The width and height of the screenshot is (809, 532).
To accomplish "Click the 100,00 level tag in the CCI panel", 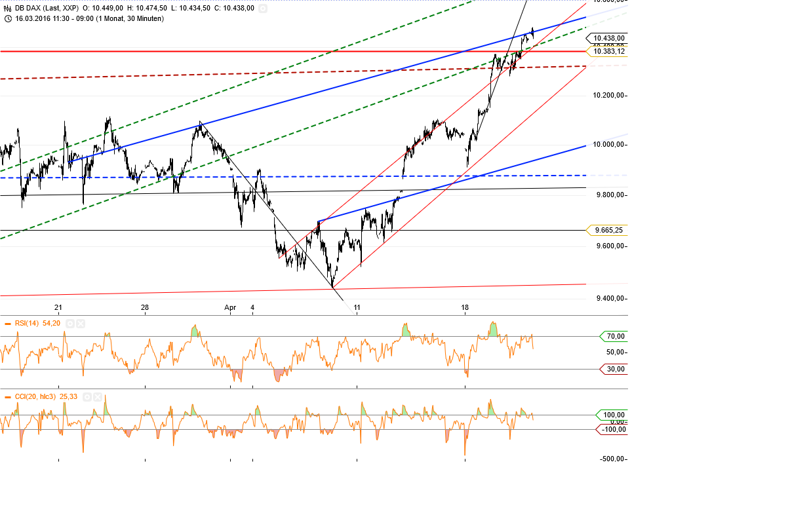I will (614, 414).
